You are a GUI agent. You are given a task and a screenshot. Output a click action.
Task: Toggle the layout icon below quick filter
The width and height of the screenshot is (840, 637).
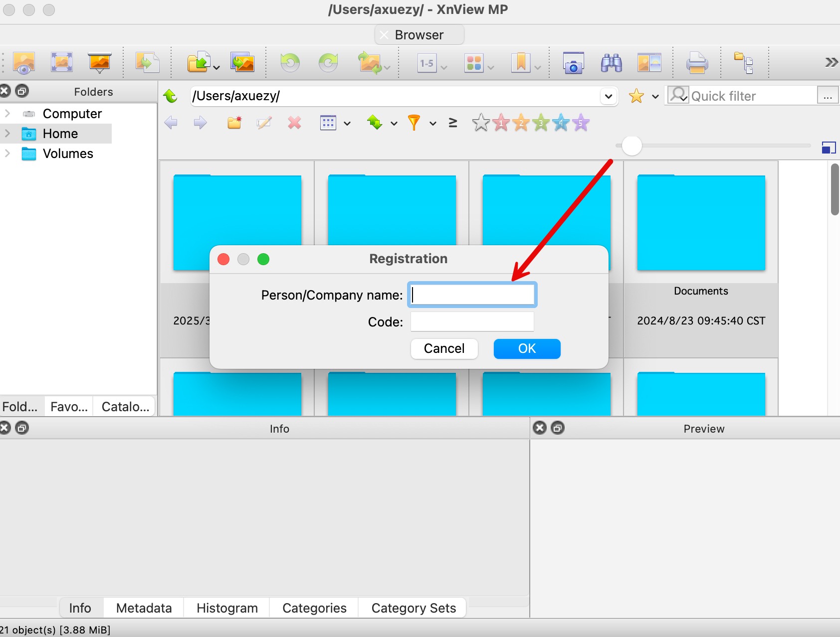[x=829, y=148]
